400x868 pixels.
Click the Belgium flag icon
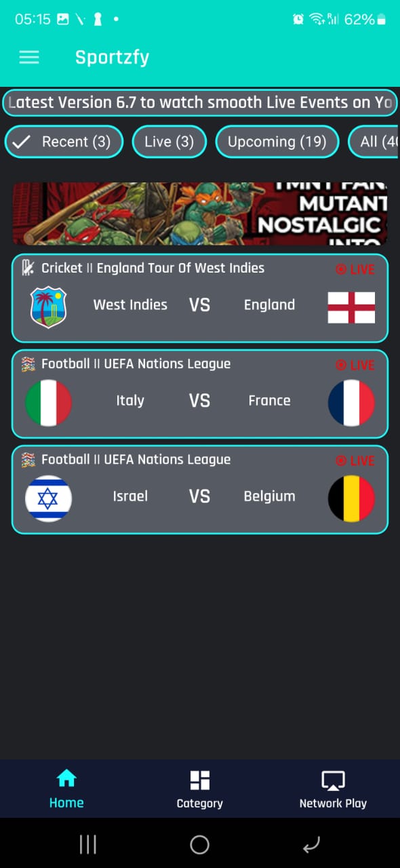351,498
